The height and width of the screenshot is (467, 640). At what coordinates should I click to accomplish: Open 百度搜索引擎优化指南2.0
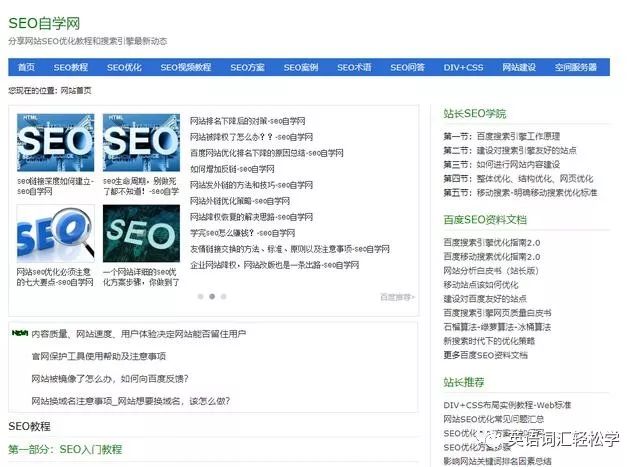point(492,242)
